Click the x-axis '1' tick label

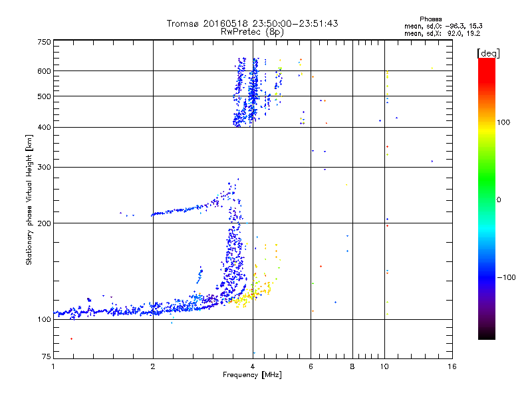click(x=53, y=366)
